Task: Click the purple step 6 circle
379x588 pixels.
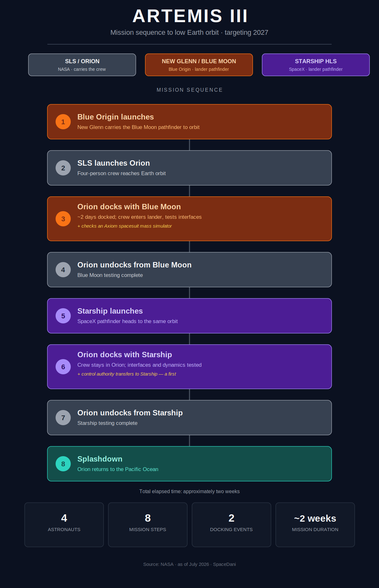Action: click(x=63, y=367)
